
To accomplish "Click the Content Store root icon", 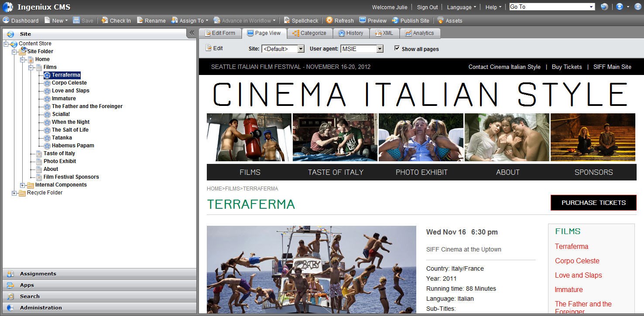I will tap(14, 44).
